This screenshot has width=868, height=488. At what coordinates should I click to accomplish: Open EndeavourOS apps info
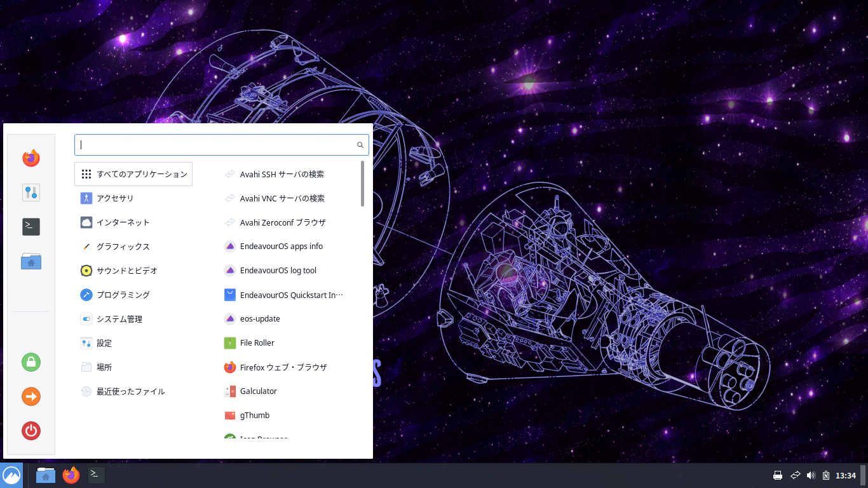pos(289,247)
